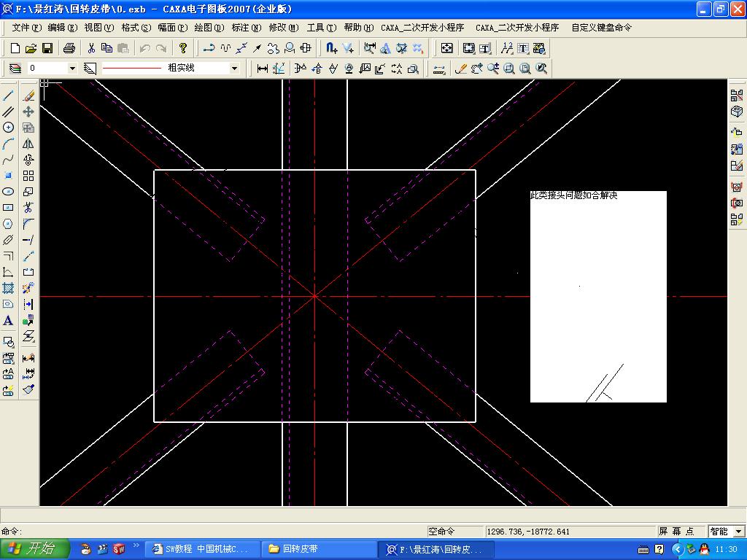Select the Polygon drawing tool
747x560 pixels.
[8, 224]
